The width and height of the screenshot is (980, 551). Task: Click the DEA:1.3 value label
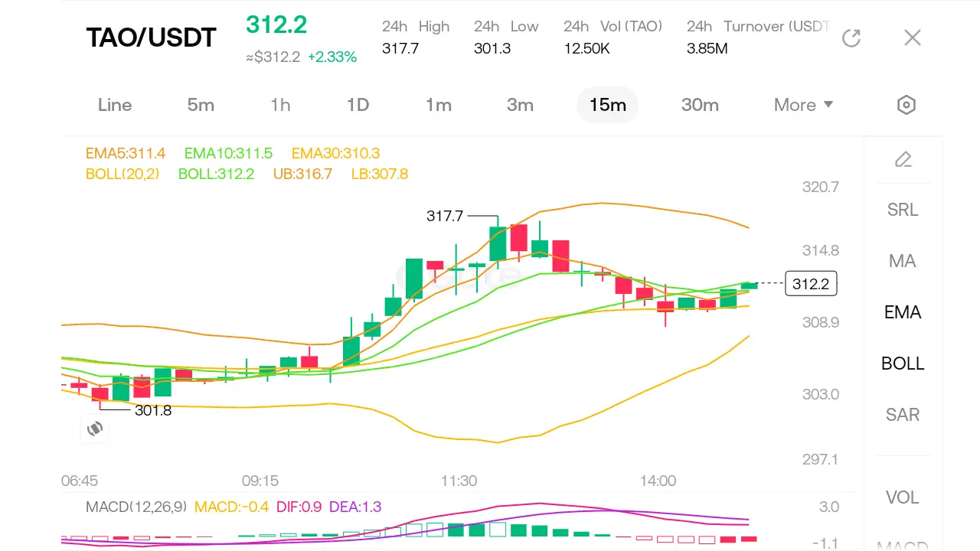355,507
